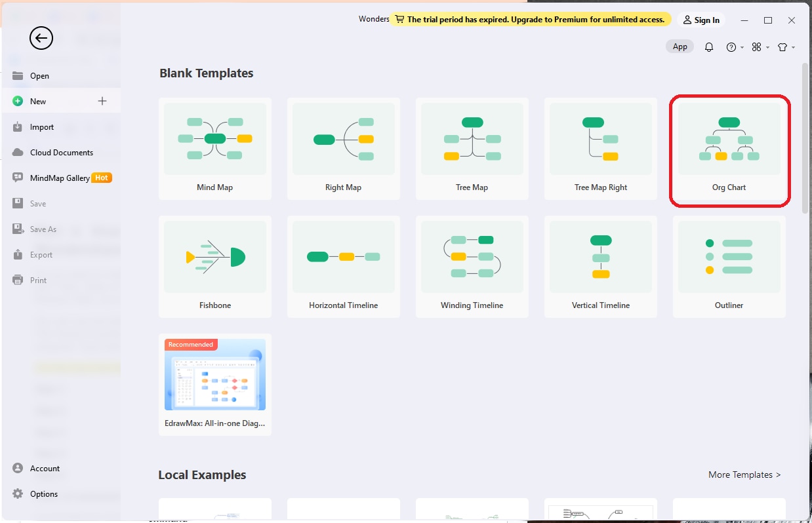Open notifications bell icon
The height and width of the screenshot is (523, 812).
coord(709,47)
